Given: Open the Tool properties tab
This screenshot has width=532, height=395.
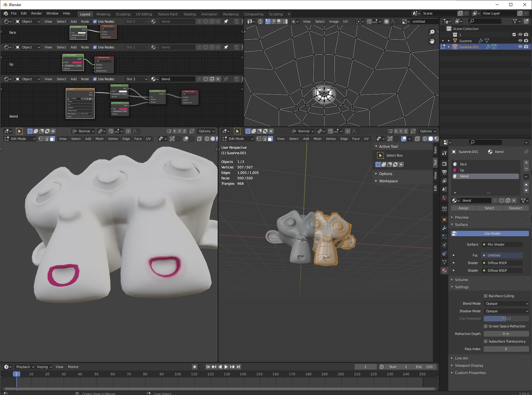Looking at the screenshot, I should [x=444, y=153].
